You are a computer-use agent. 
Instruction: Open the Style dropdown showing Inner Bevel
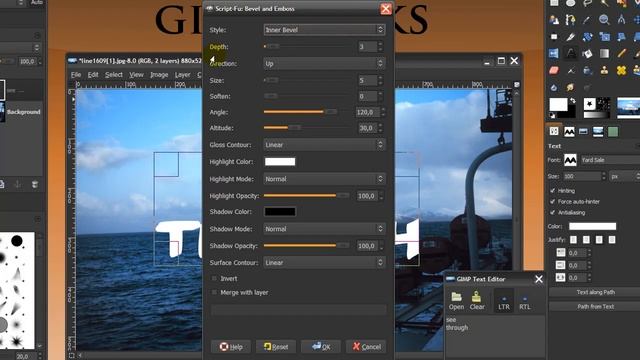point(324,29)
